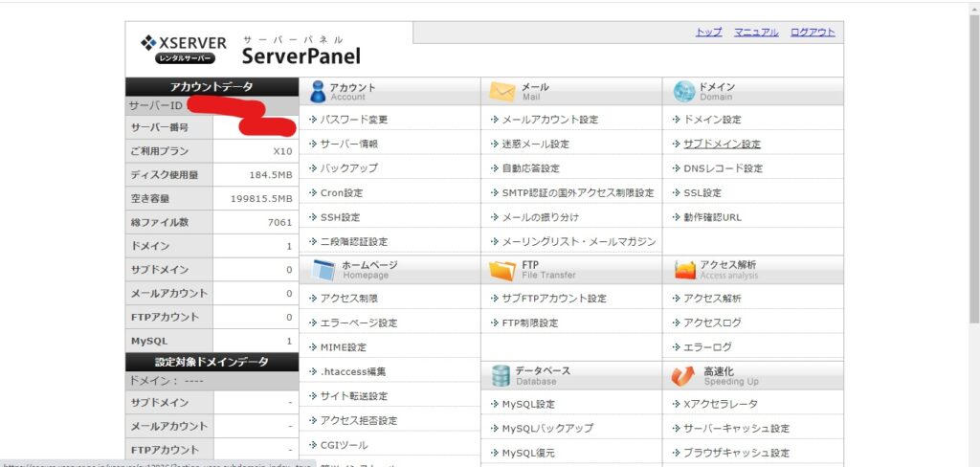This screenshot has width=980, height=467.
Task: Click the Account section person icon
Action: [318, 92]
